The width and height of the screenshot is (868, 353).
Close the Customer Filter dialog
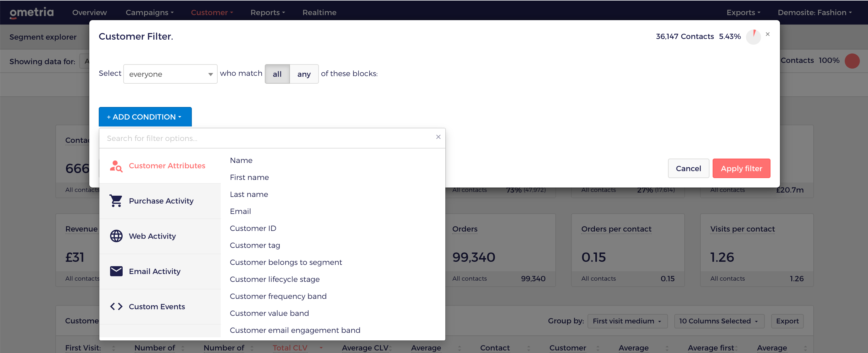point(768,34)
